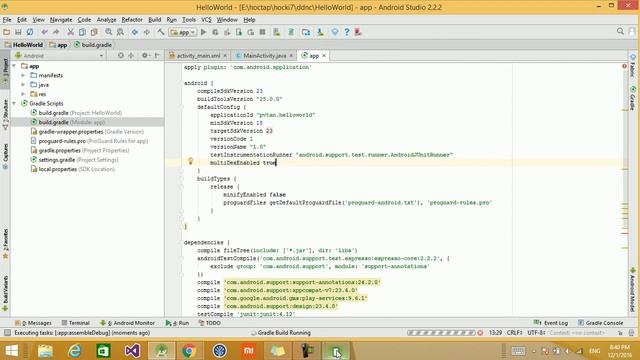Collapse the app module tree node
Screen dimensions: 640x360
tap(15, 66)
